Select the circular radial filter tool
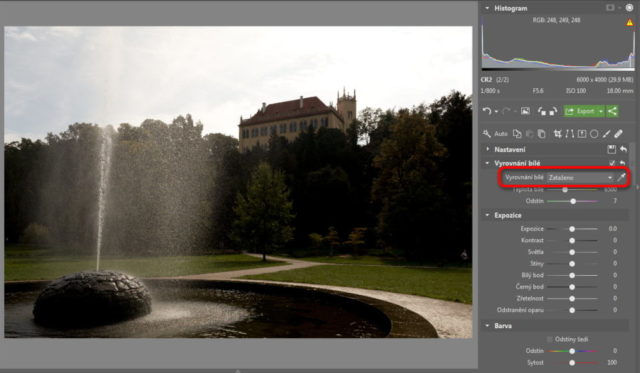The height and width of the screenshot is (373, 640). click(x=594, y=133)
